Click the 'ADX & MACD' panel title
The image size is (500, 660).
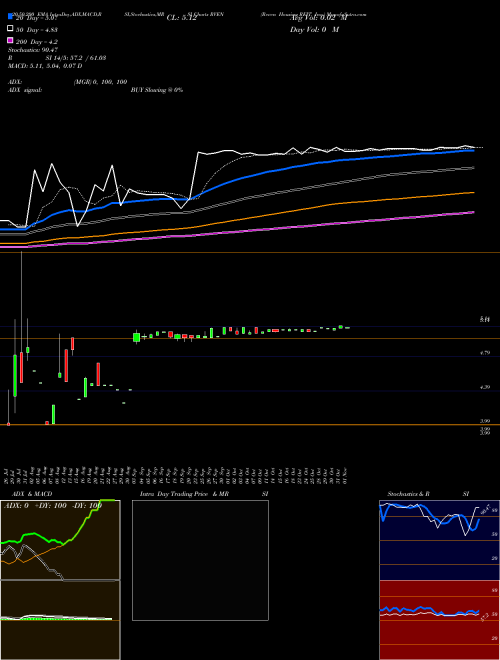32,494
